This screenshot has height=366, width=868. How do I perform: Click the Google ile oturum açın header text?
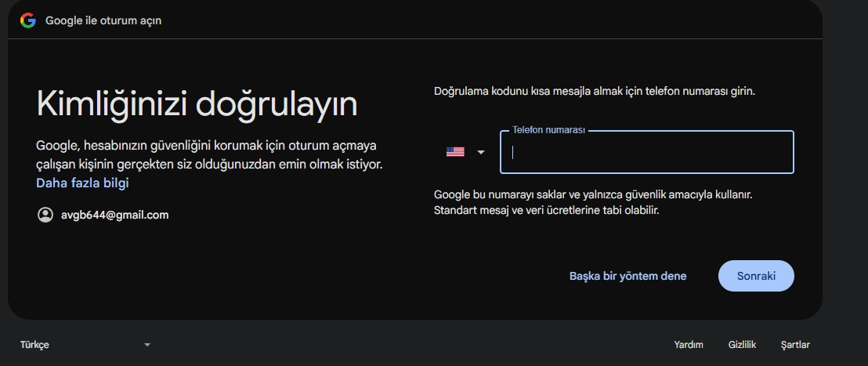click(103, 20)
